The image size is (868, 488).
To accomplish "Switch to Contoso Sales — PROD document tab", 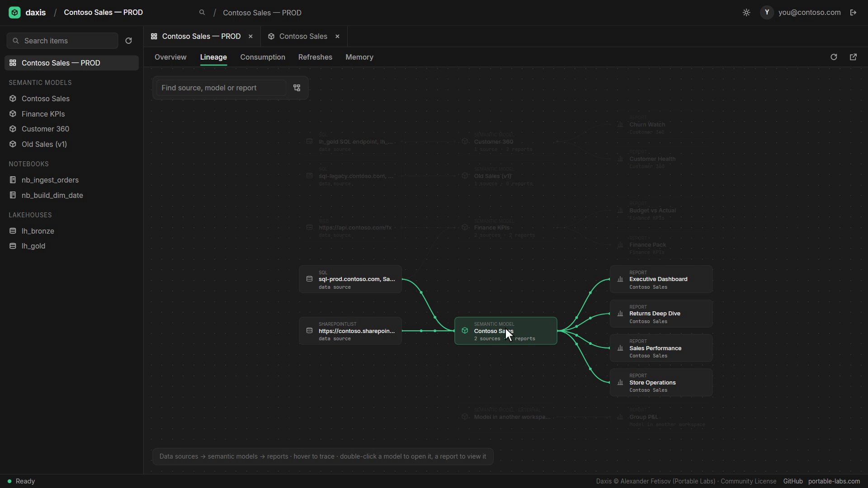I will coord(201,36).
